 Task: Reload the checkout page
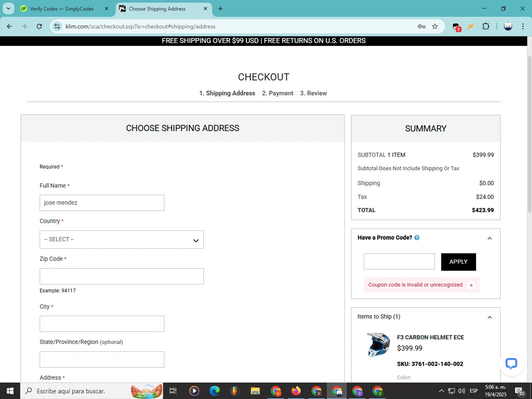point(39,26)
